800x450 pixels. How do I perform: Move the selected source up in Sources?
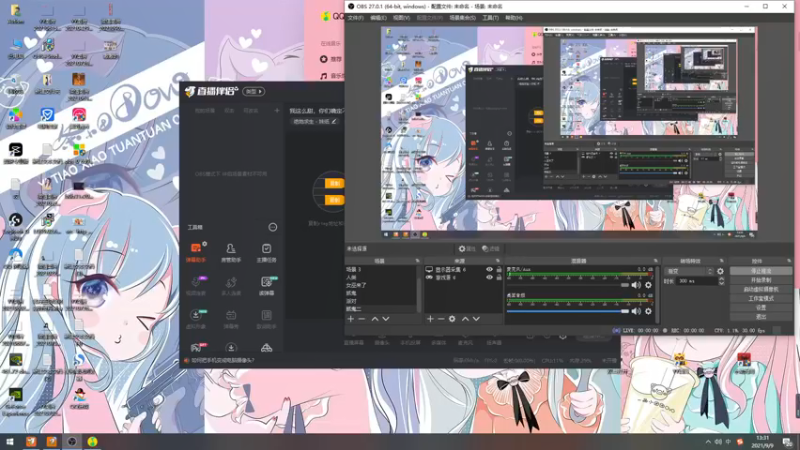pyautogui.click(x=465, y=319)
